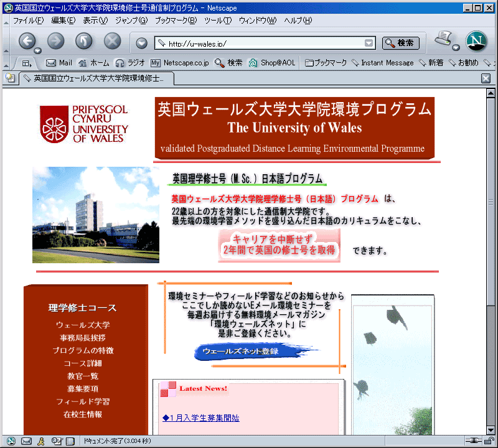Image resolution: width=498 pixels, height=448 pixels.
Task: Open the Shop@AOL shortcut
Action: pos(272,63)
